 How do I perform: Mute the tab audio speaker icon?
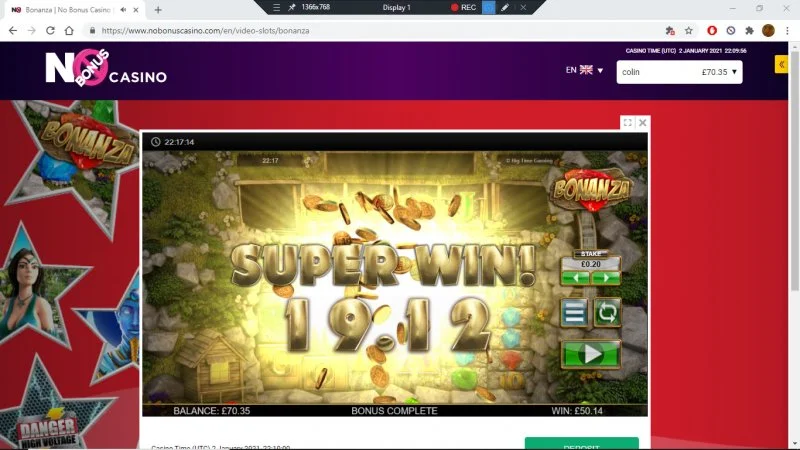pos(123,10)
